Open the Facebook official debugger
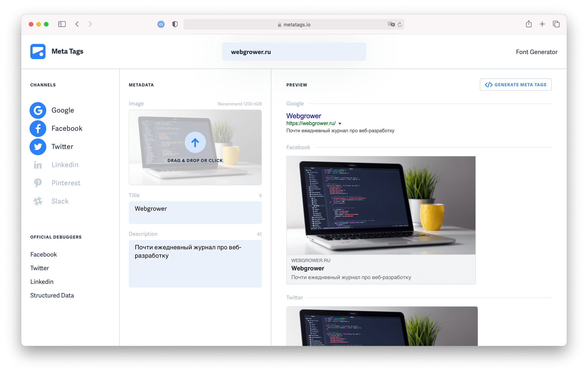This screenshot has height=374, width=588. click(x=44, y=254)
